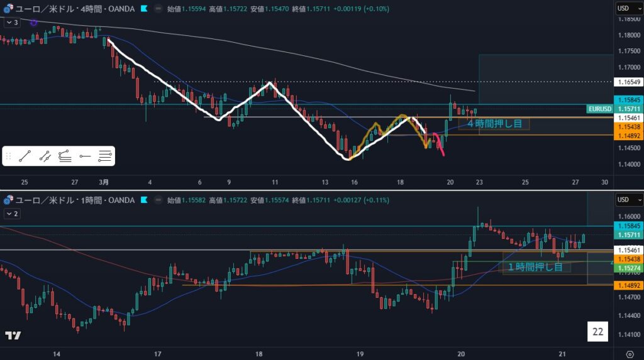Select the '4時間押し目' text annotation

[x=494, y=124]
